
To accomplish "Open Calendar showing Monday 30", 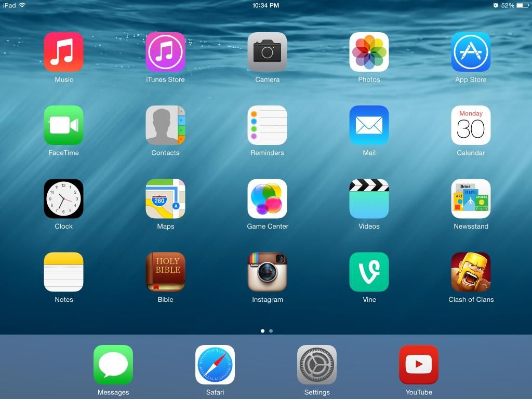I will 471,125.
